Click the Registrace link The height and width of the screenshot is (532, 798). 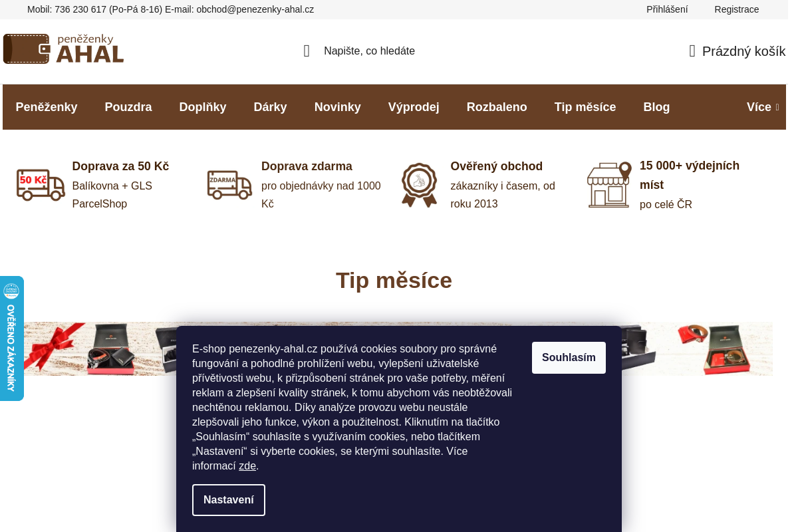(x=737, y=9)
